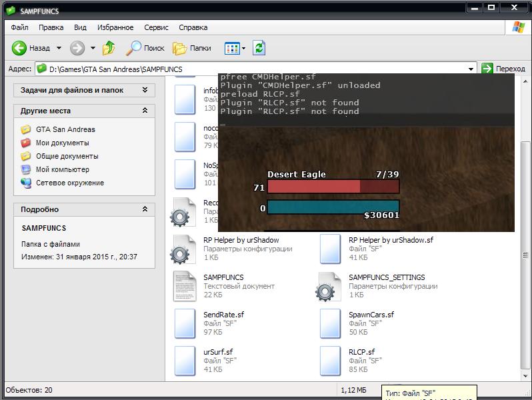Click the red health bar in overlay
Screen dimensions: 532x400
(333, 187)
